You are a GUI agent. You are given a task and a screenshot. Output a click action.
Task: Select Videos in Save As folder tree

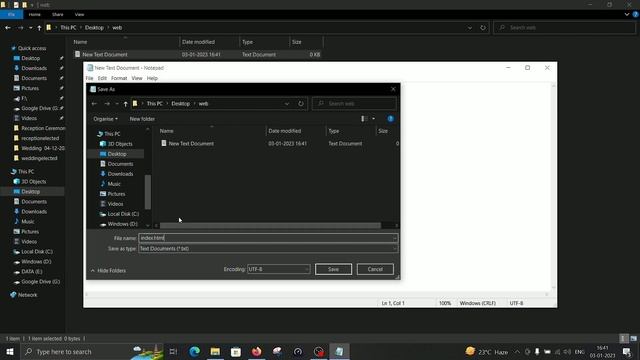point(115,204)
